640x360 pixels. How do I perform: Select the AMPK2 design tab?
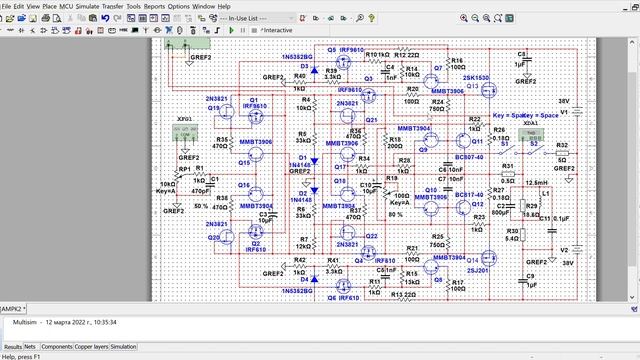click(13, 309)
